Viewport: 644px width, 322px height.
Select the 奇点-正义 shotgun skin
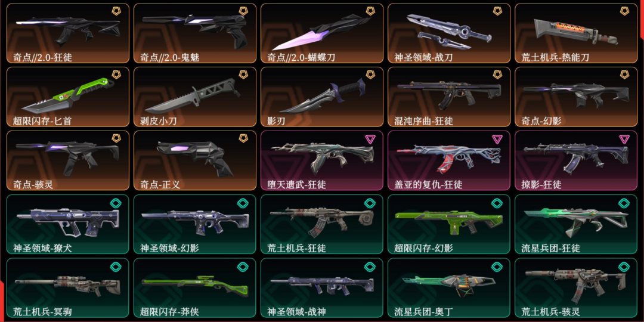(195, 160)
